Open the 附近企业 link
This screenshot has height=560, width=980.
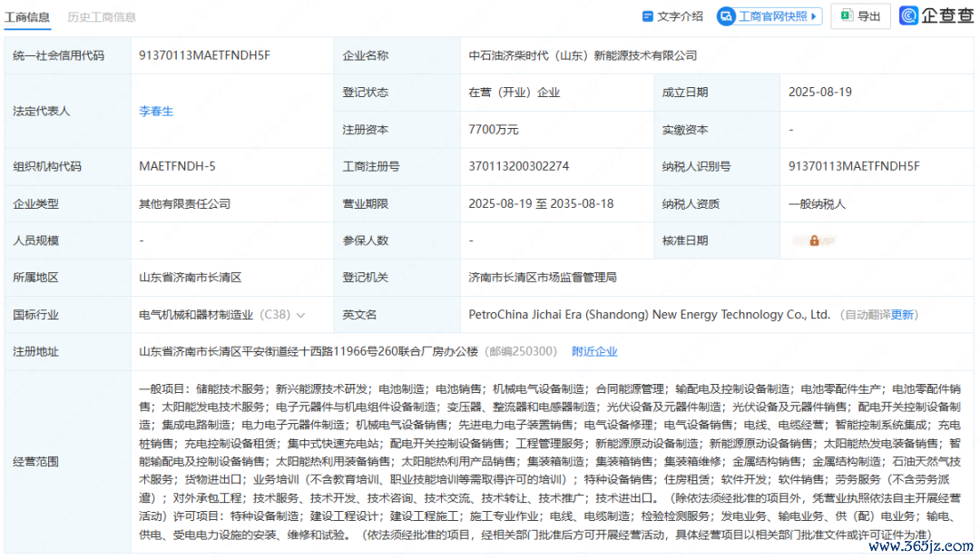click(x=594, y=352)
